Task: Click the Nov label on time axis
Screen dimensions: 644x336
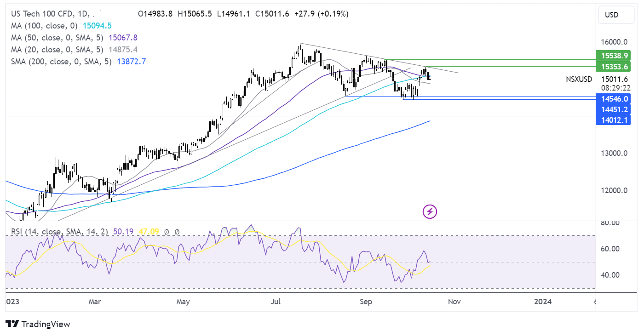Action: [x=454, y=302]
